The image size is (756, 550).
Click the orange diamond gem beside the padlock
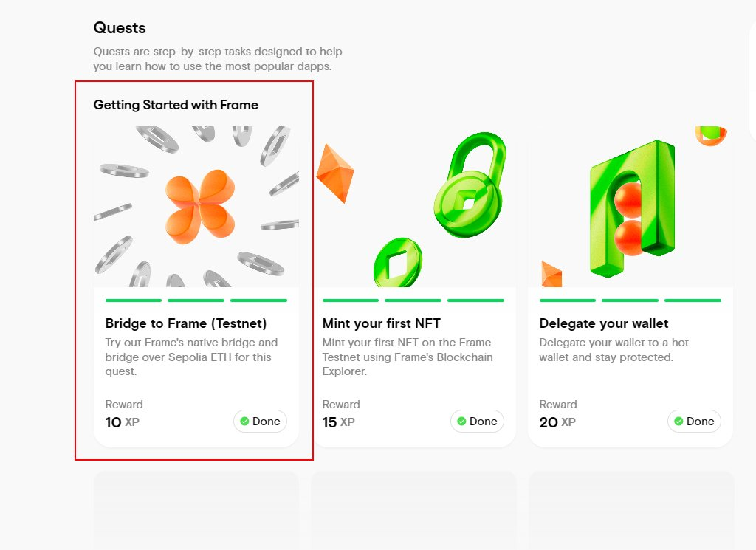335,172
